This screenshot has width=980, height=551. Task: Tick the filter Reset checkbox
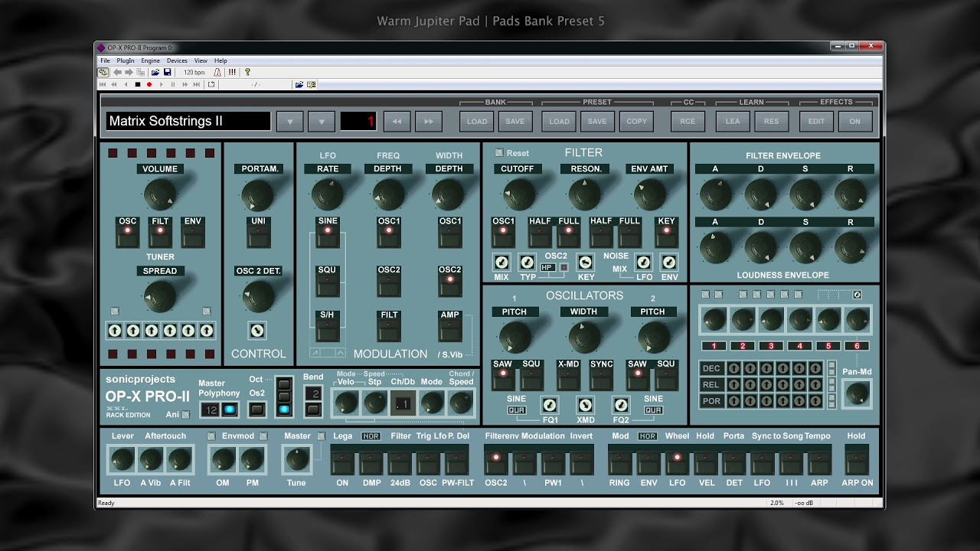point(499,153)
